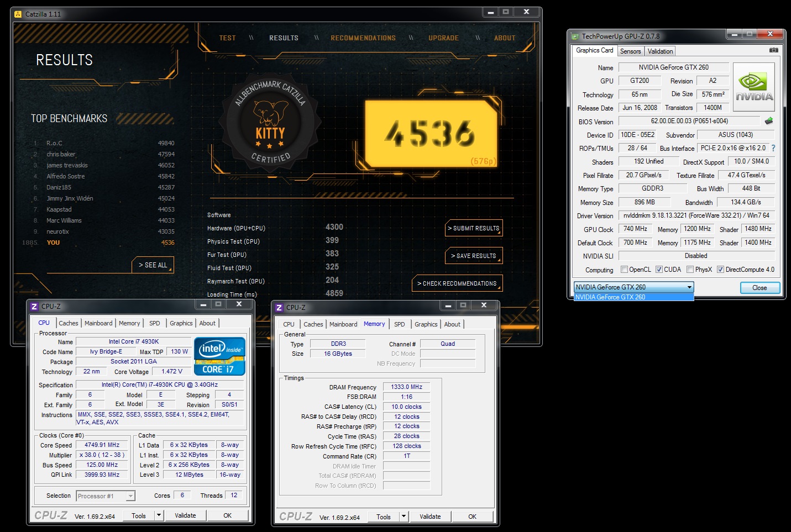Click the DRAM Frequency value 1333.0 MHz
The image size is (791, 532).
click(406, 387)
